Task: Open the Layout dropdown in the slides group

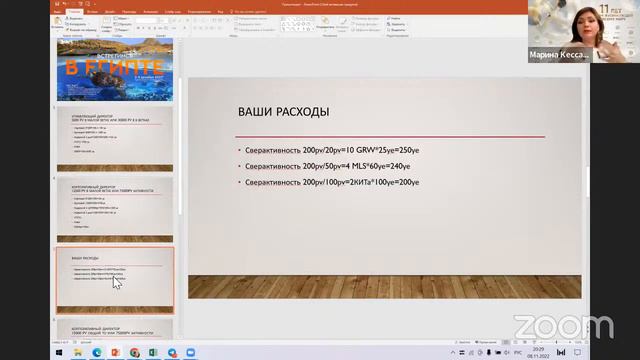Action: click(121, 18)
